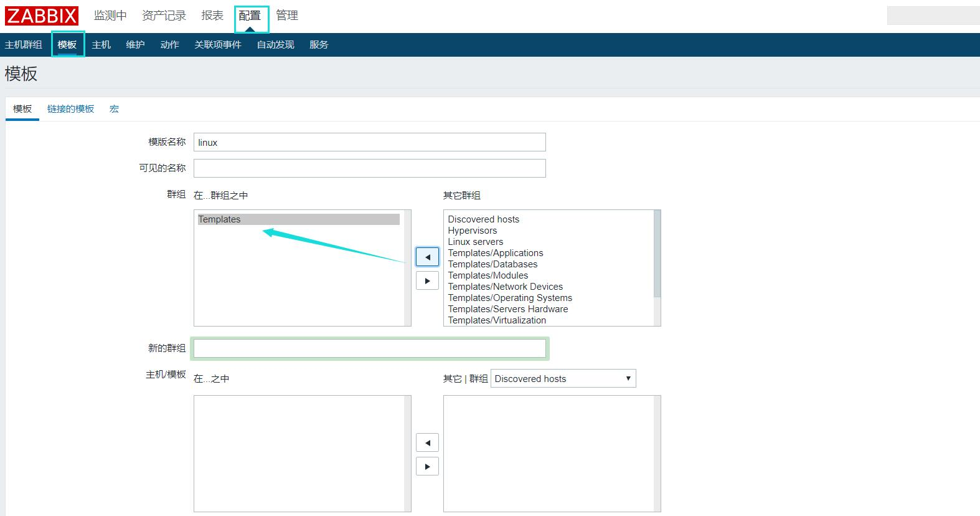This screenshot has width=980, height=516.
Task: Open the 资产记录 top menu
Action: [x=164, y=16]
